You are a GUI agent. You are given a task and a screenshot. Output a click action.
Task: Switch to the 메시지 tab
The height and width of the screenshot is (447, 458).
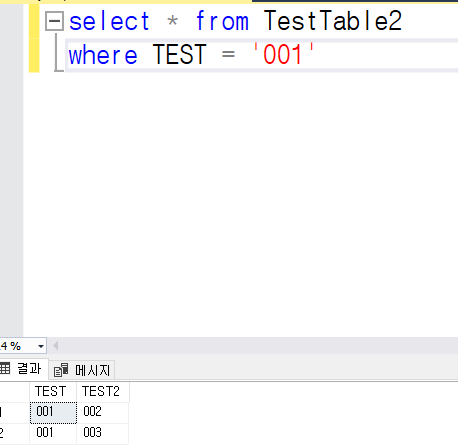click(82, 370)
